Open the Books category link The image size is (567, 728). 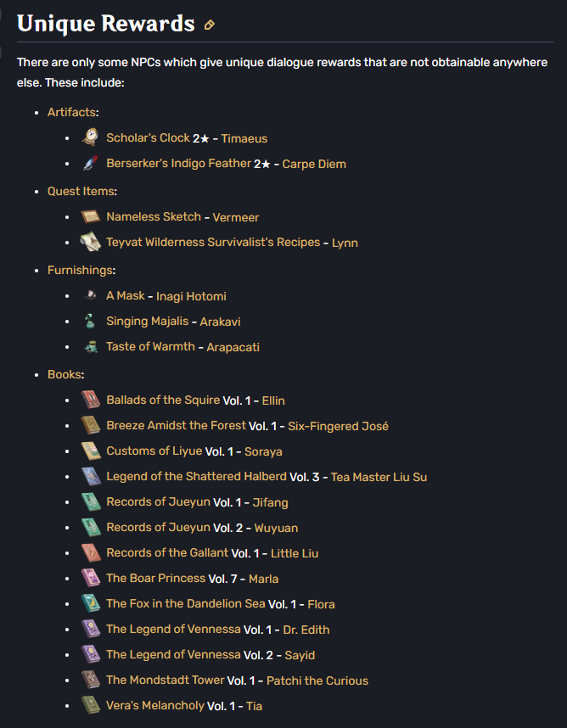(64, 375)
